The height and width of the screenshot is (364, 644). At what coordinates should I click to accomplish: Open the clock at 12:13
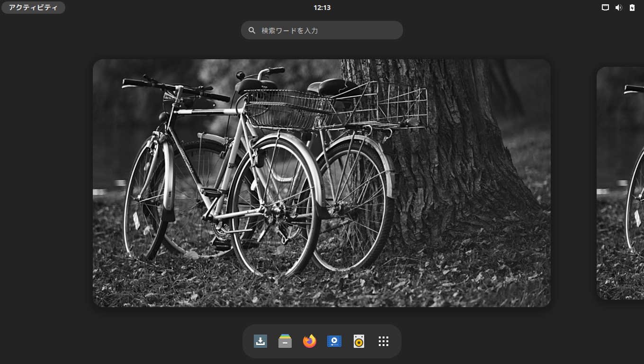click(x=322, y=8)
